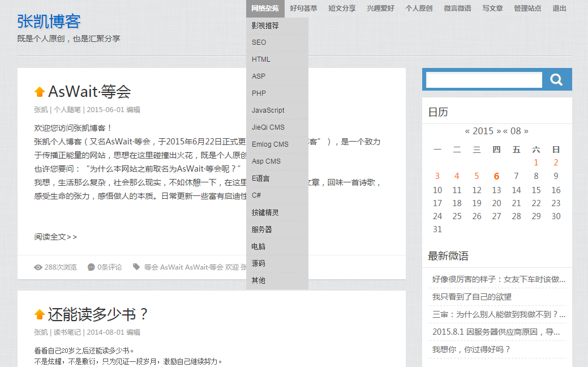Image resolution: width=588 pixels, height=367 pixels.
Task: Go to next month in the calendar
Action: click(x=526, y=131)
